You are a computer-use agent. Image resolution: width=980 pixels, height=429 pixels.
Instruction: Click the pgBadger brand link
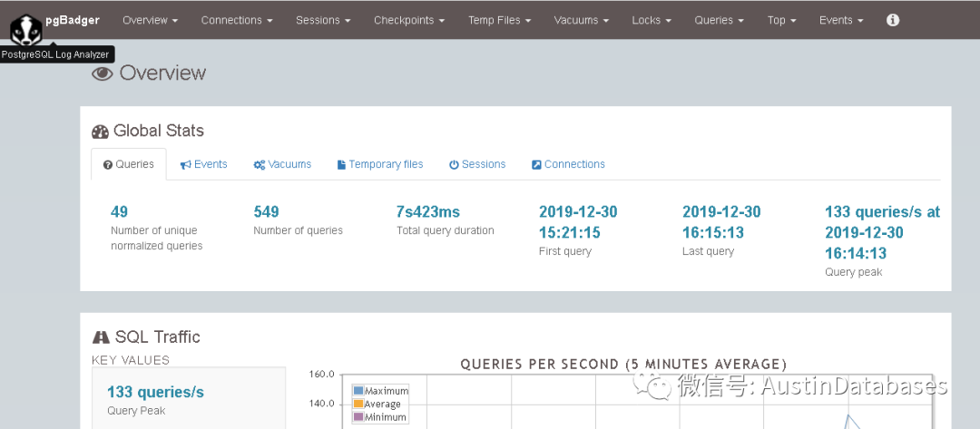click(73, 19)
